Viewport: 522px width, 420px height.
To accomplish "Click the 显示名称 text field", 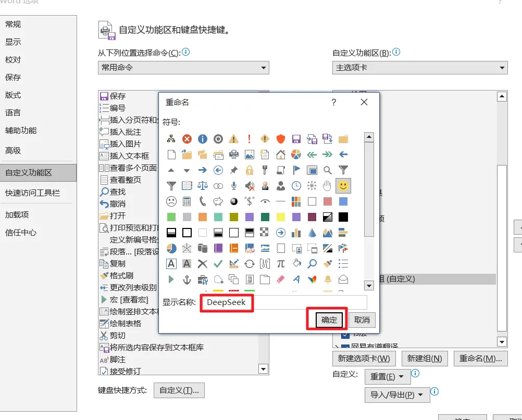I will coord(284,302).
